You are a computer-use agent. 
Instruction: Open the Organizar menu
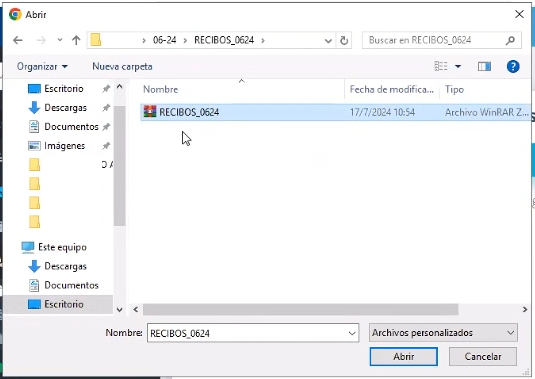[x=42, y=66]
